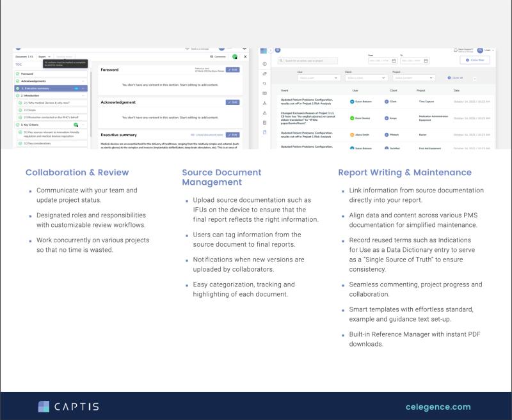Open the stacked layers icon in sidebar
The height and width of the screenshot is (420, 512).
click(264, 74)
